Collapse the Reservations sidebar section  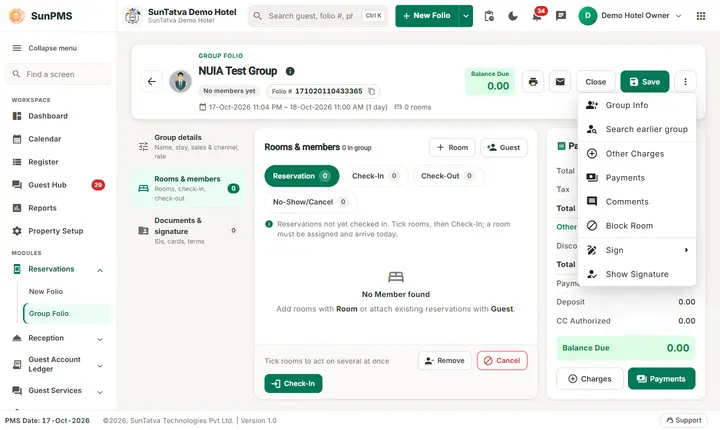coord(100,270)
